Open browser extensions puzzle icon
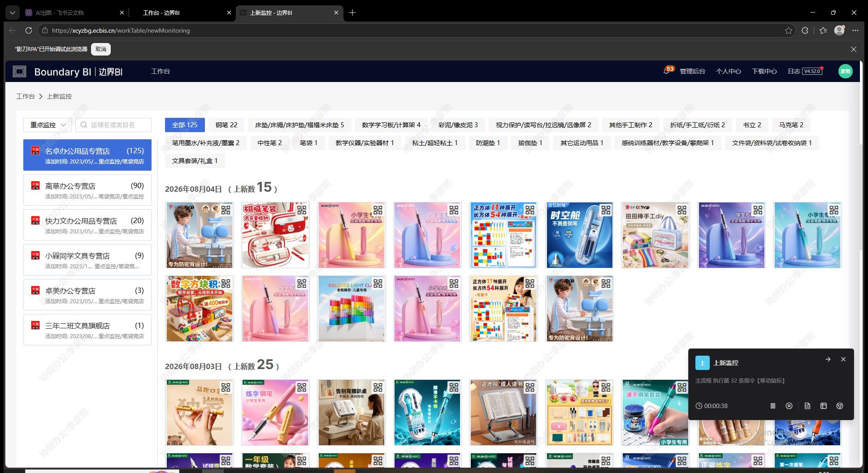This screenshot has width=868, height=473. [805, 30]
